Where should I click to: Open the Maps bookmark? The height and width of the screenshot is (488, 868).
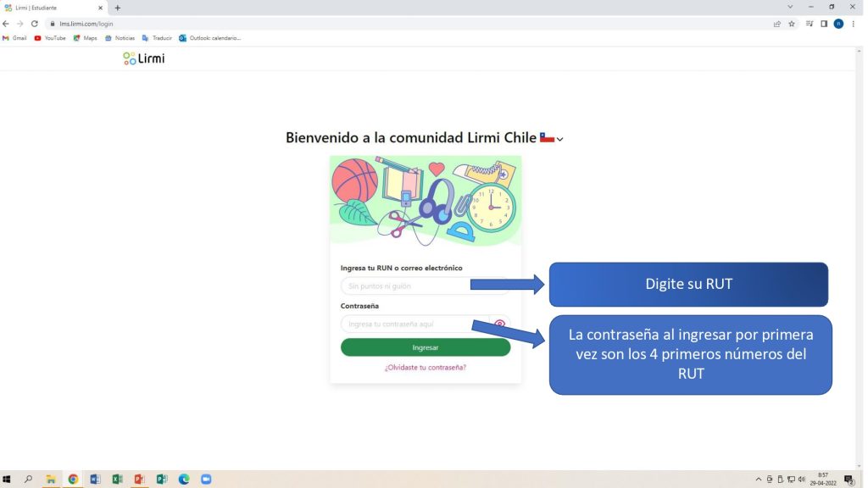tap(85, 38)
